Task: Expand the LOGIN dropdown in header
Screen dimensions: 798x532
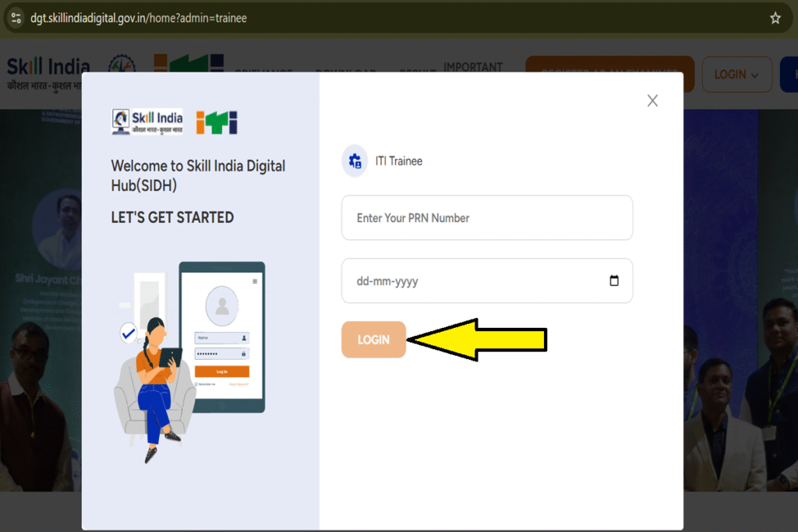Action: click(x=736, y=75)
